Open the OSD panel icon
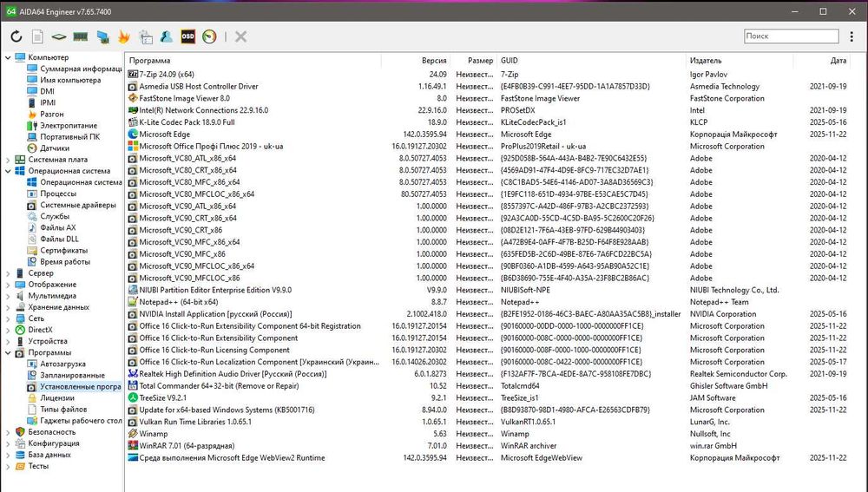 [x=187, y=36]
